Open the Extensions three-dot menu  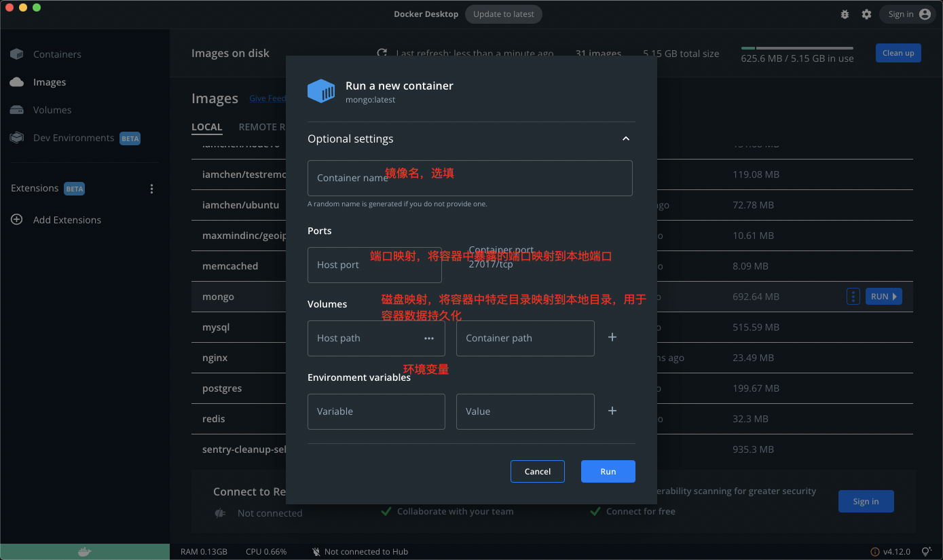(x=151, y=189)
